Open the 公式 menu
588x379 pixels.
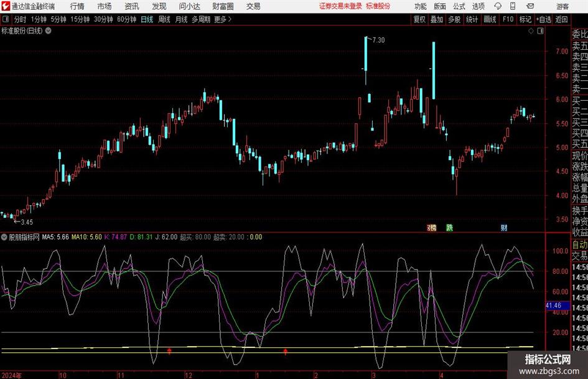click(459, 6)
